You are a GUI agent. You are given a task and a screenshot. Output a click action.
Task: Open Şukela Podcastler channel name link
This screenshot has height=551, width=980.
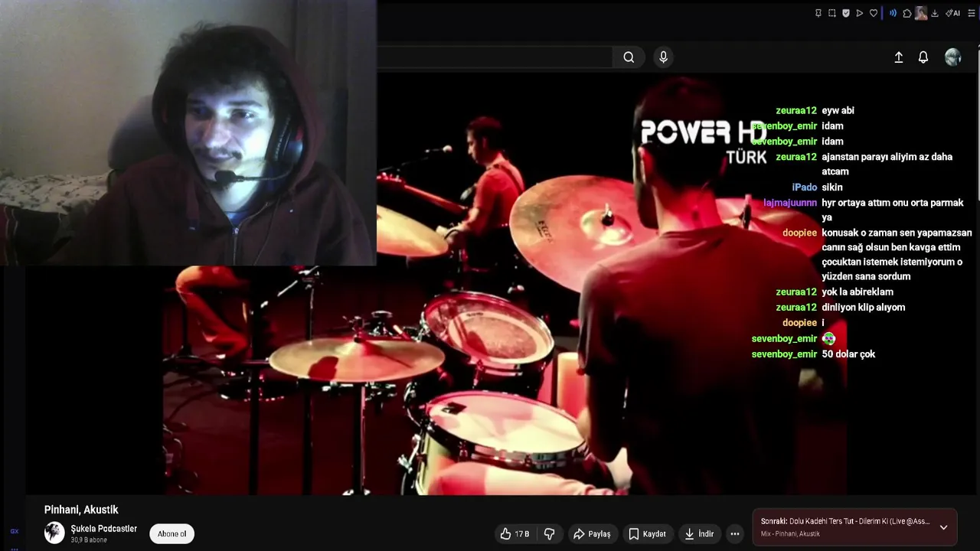coord(104,529)
